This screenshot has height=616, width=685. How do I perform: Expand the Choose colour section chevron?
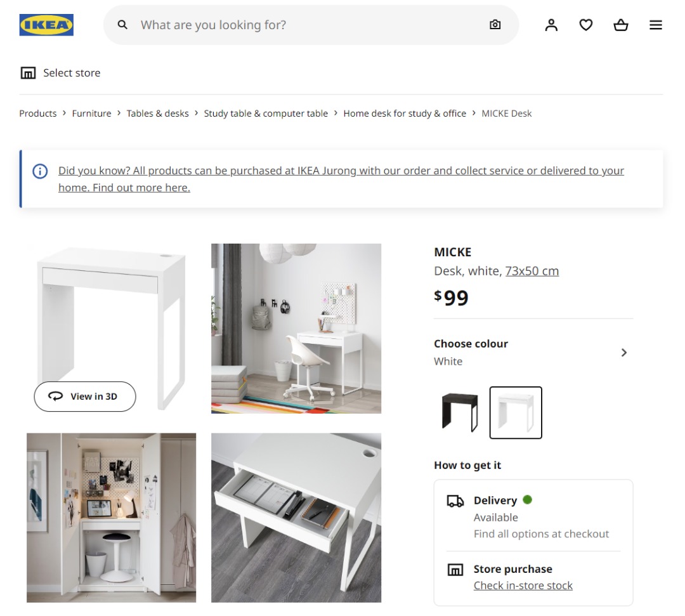coord(623,352)
